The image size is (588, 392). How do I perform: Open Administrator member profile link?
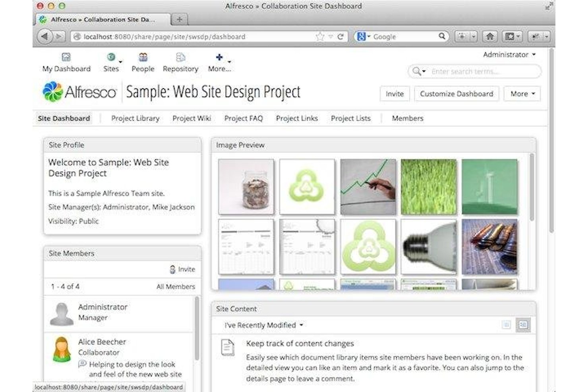tap(103, 307)
